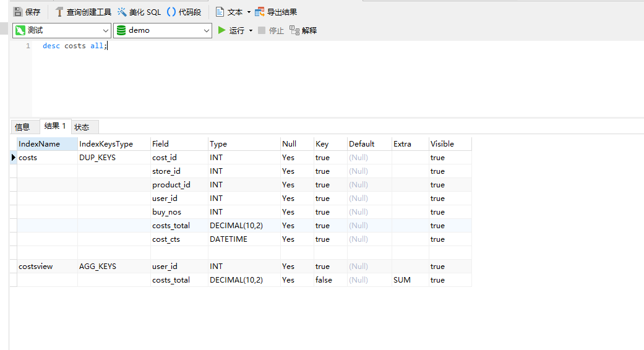Click the Beautify SQL (美化 SQL) icon
The image size is (644, 350).
click(122, 12)
